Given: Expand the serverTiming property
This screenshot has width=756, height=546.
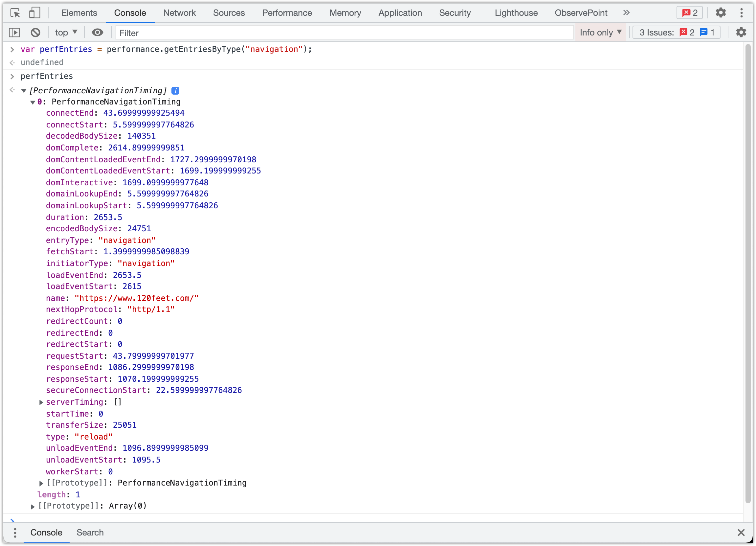Looking at the screenshot, I should (41, 402).
